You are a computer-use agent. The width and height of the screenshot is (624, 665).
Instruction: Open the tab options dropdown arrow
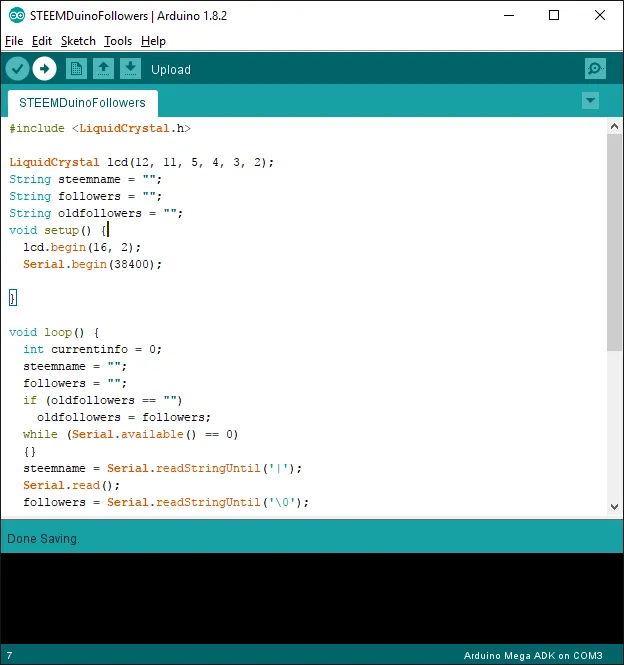tap(590, 101)
